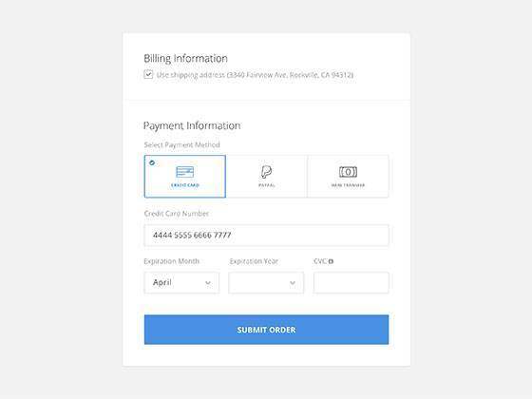Open the empty Expiration Year dropdown

point(266,283)
